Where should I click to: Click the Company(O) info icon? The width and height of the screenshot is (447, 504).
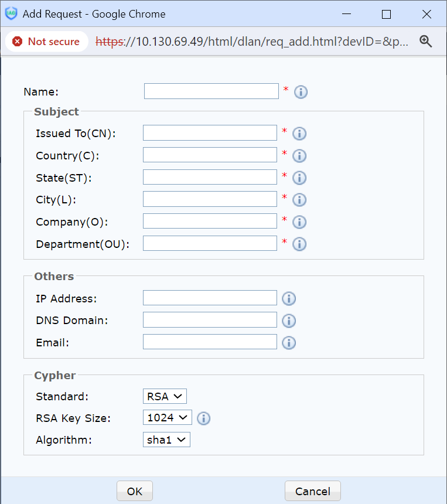(299, 222)
